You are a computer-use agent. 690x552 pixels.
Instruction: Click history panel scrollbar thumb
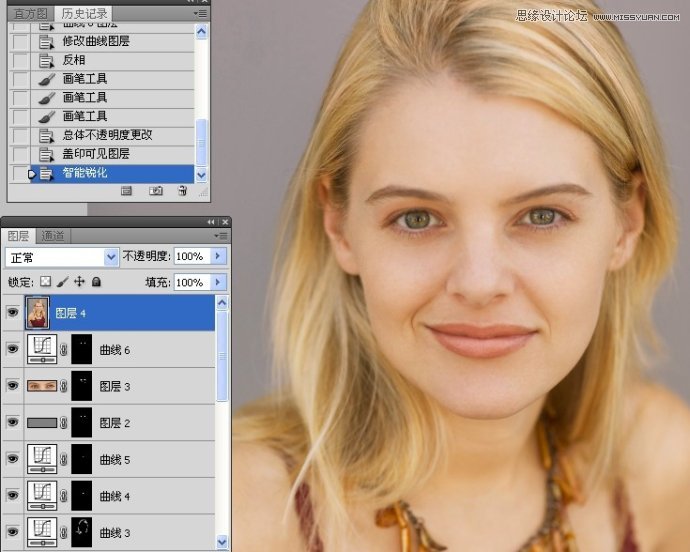pos(201,142)
